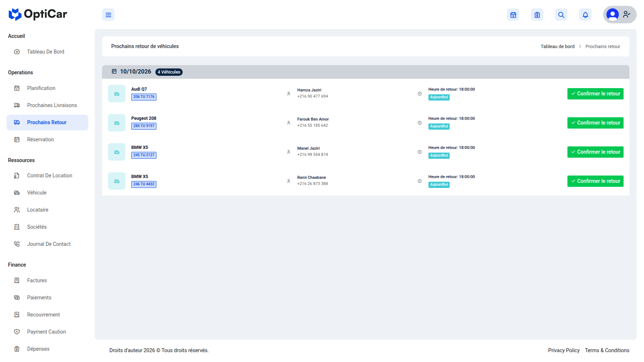Image resolution: width=644 pixels, height=362 pixels.
Task: Click the OptiCar logo
Action: 38,14
